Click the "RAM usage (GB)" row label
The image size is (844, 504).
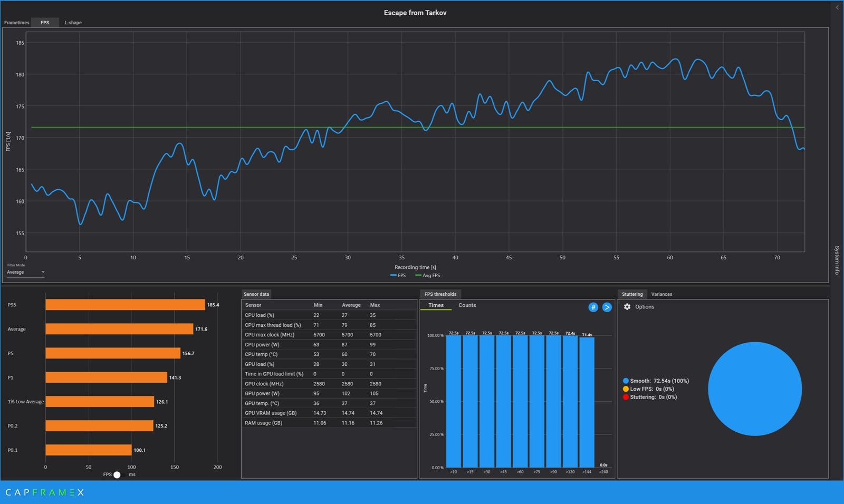click(x=263, y=423)
